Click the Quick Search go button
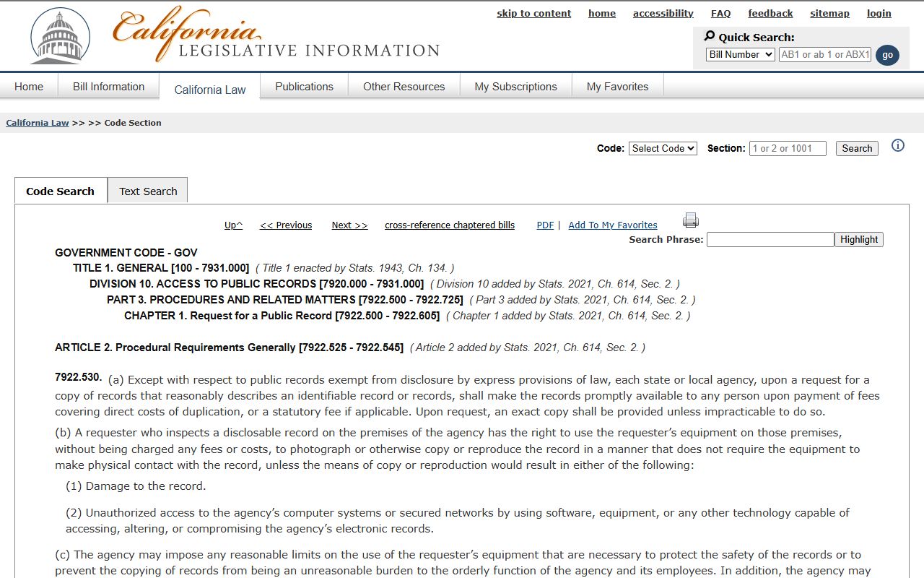 [887, 55]
